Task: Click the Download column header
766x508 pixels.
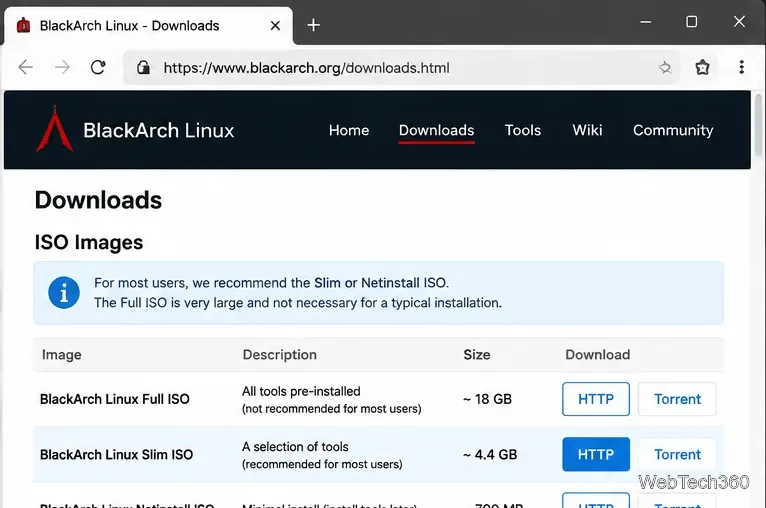Action: click(597, 355)
